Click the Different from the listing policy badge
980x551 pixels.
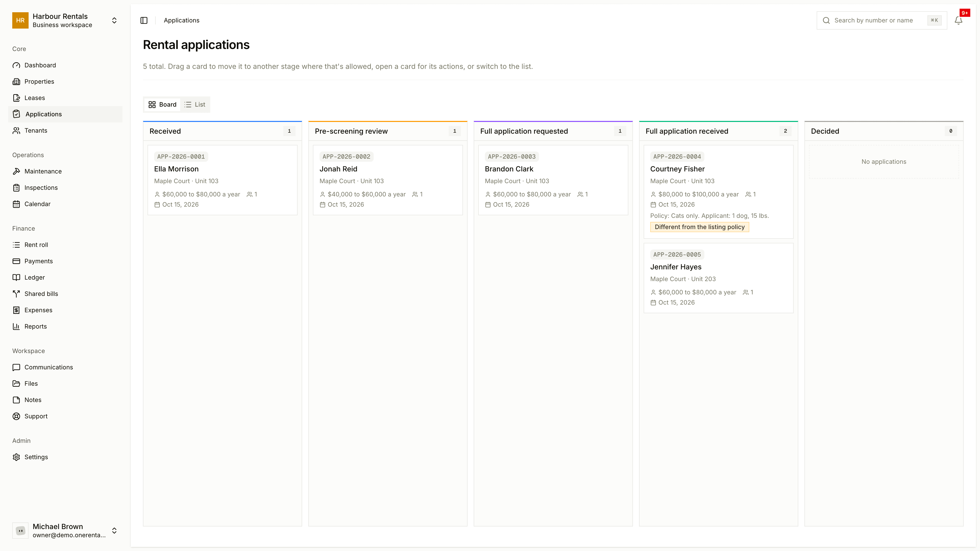point(700,227)
